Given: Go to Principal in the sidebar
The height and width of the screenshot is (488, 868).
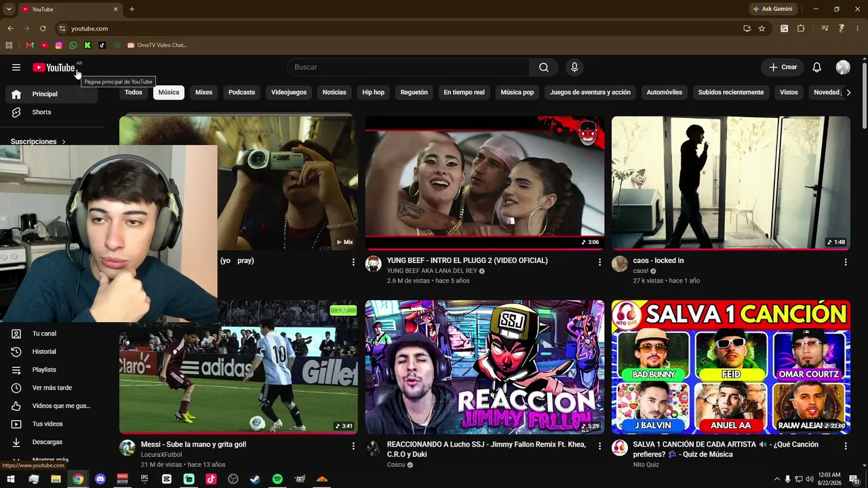Looking at the screenshot, I should click(52, 94).
